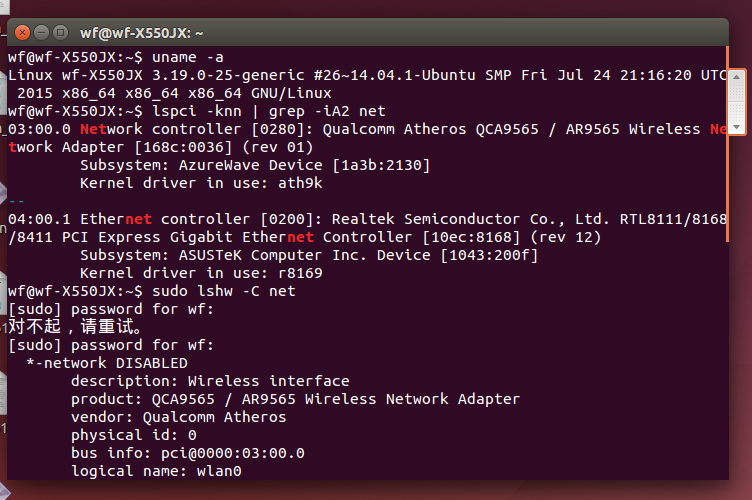752x500 pixels.
Task: Click the 'sudo lshw -C net' command
Action: 223,291
